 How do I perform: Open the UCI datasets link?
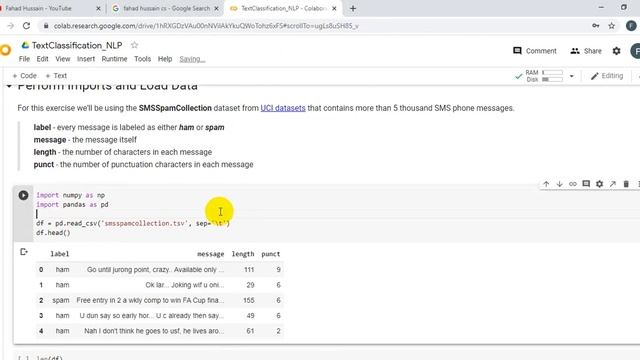click(x=283, y=108)
